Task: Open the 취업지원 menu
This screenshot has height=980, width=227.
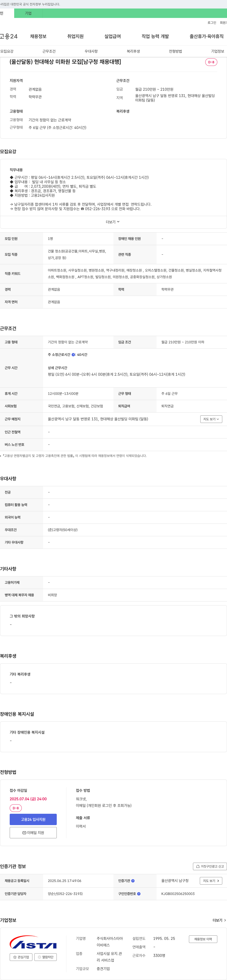Action: (75, 37)
